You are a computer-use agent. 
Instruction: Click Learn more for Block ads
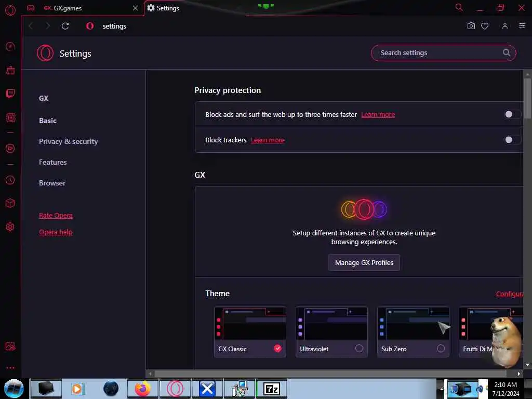coord(378,115)
